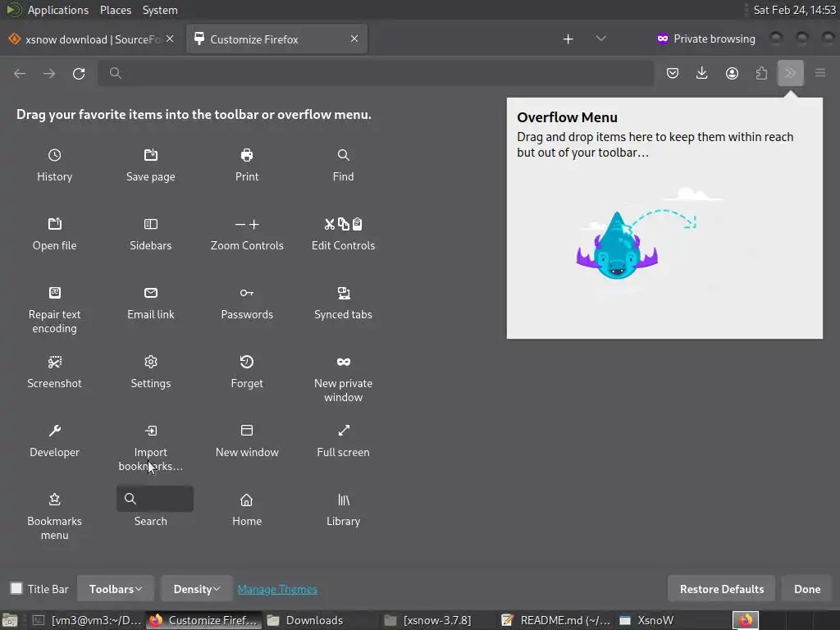Click the Save to Pocket toolbar icon
This screenshot has width=840, height=630.
pos(673,73)
